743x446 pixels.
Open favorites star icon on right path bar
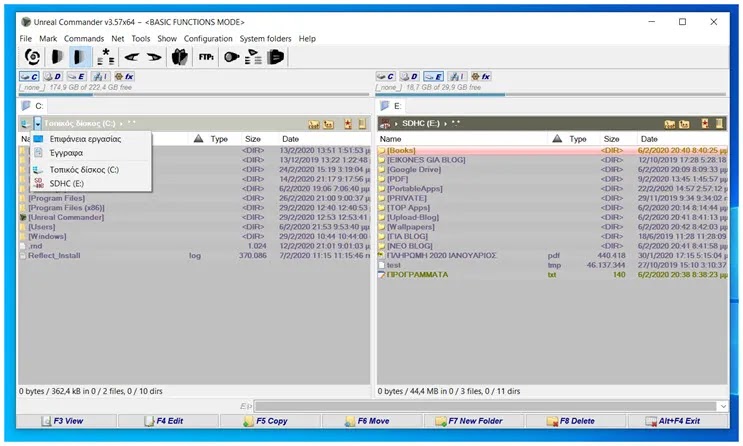tap(705, 124)
